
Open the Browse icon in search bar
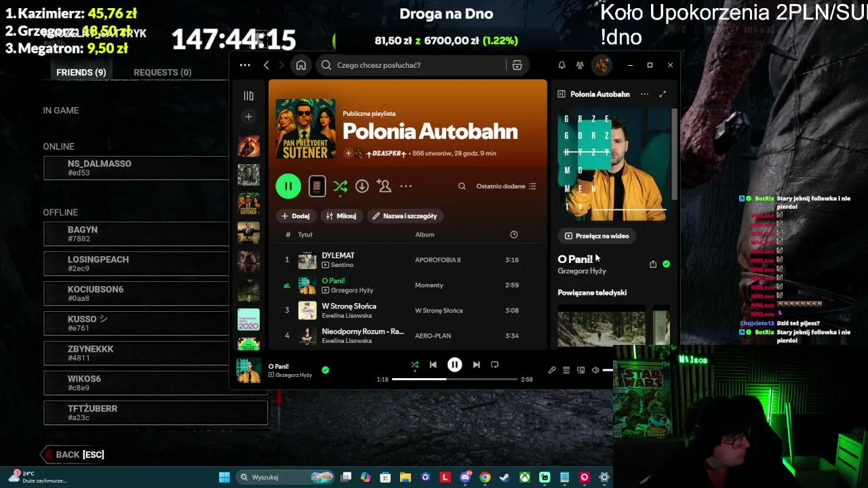point(517,65)
